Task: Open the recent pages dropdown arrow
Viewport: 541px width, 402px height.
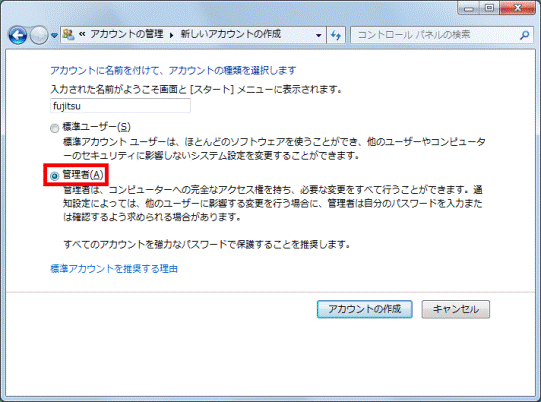Action: [54, 35]
